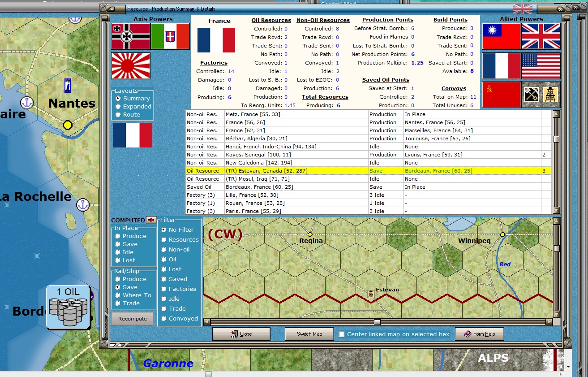
Task: Choose Produce under In Place
Action: tap(118, 236)
